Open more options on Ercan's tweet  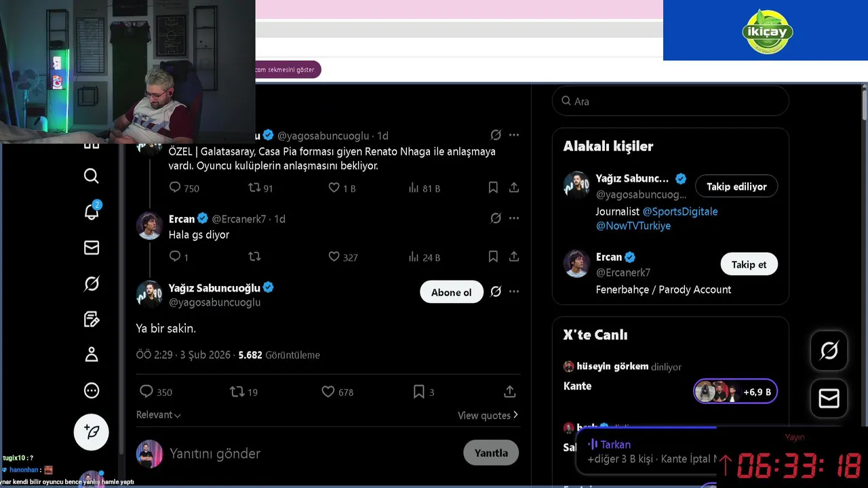tap(514, 218)
